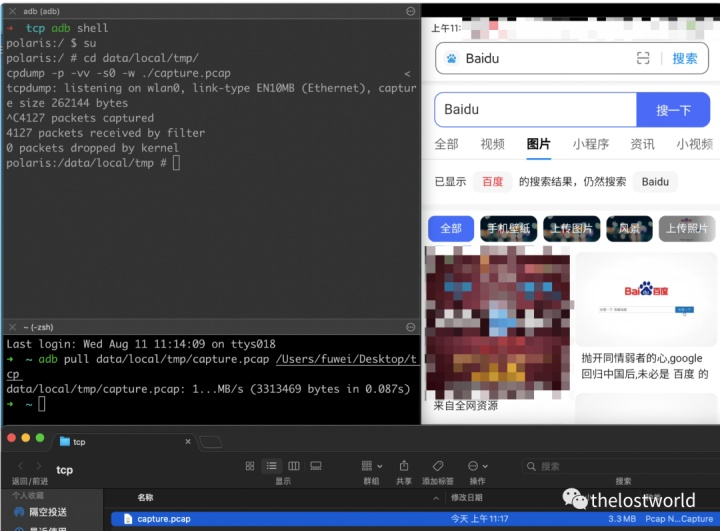Go forward in Finder navigation
The width and height of the screenshot is (720, 531).
[x=39, y=466]
